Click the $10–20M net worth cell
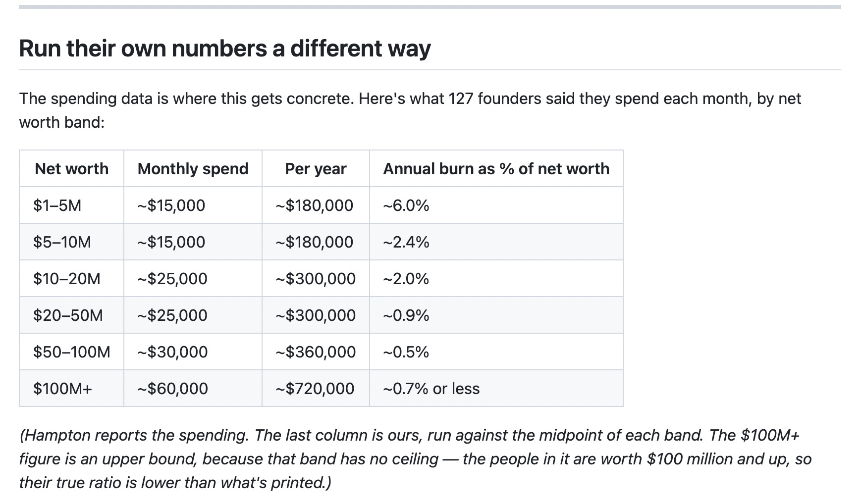Viewport: 861px width, 504px height. click(x=71, y=278)
